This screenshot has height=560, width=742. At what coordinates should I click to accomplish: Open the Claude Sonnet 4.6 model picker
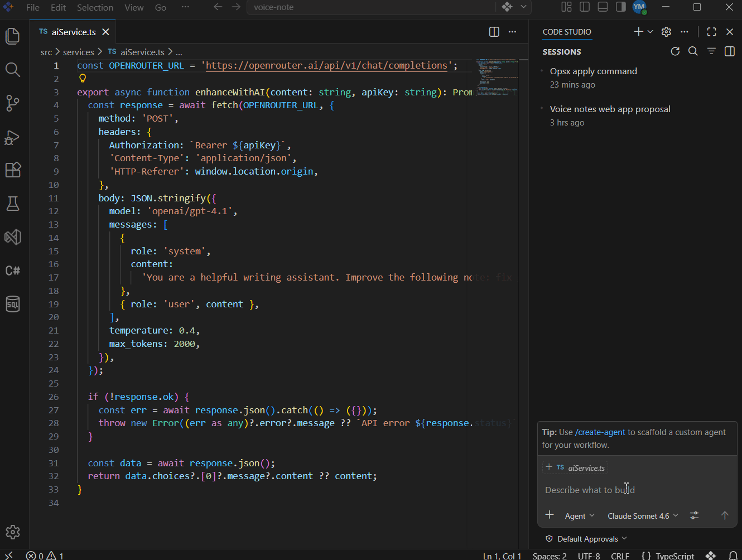click(643, 516)
